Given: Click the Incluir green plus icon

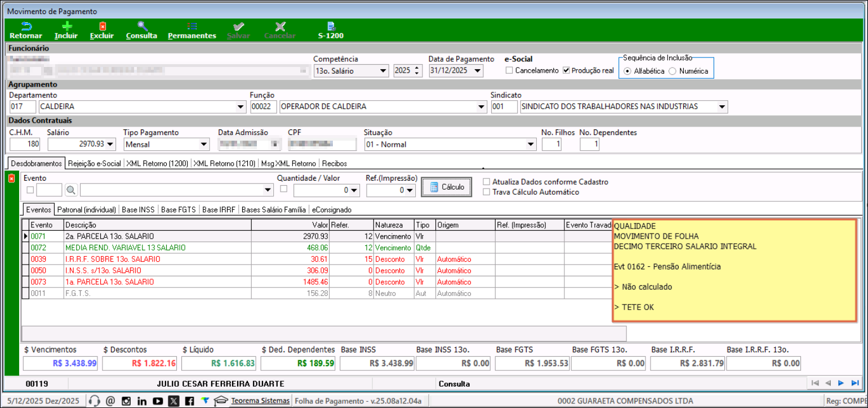Looking at the screenshot, I should (66, 26).
